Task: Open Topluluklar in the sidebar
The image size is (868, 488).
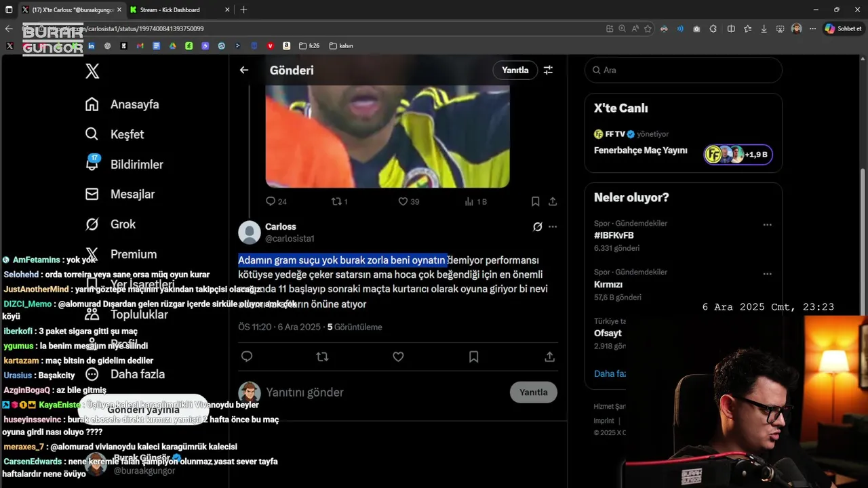Action: [x=126, y=314]
